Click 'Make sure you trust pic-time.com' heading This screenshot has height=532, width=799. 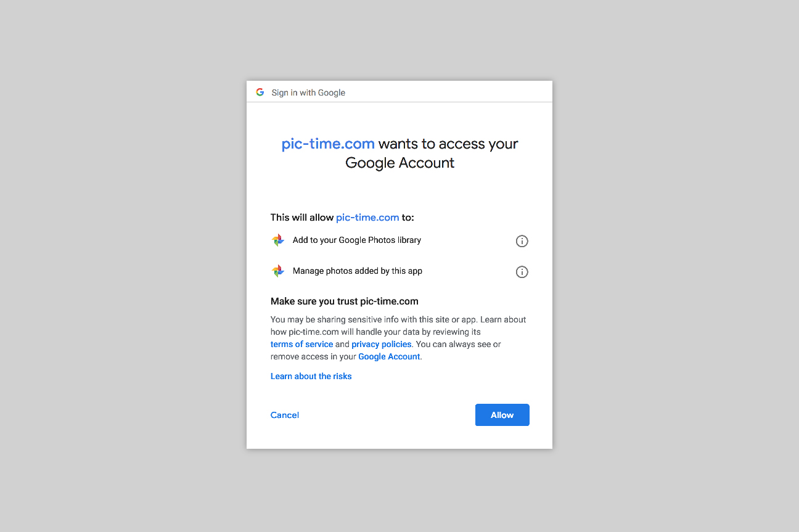tap(345, 301)
